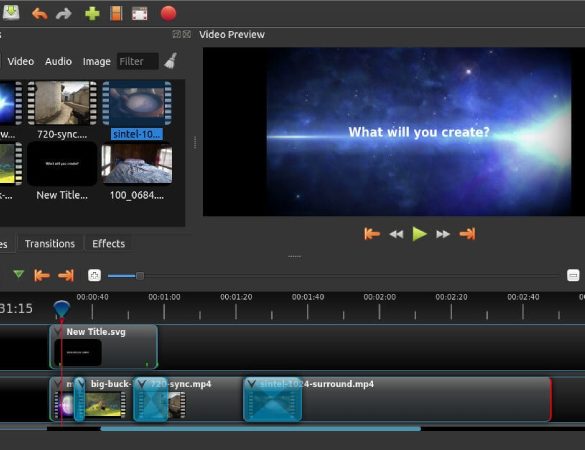Click the red export video button
585x450 pixels.
click(168, 13)
